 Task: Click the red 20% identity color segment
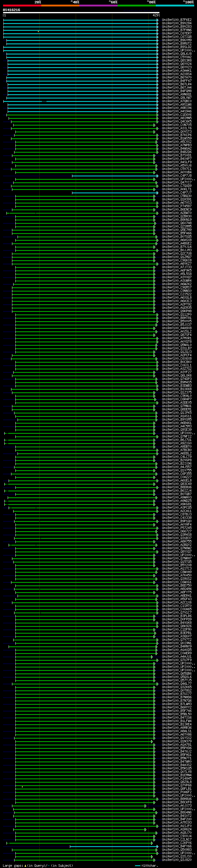coord(22,6)
